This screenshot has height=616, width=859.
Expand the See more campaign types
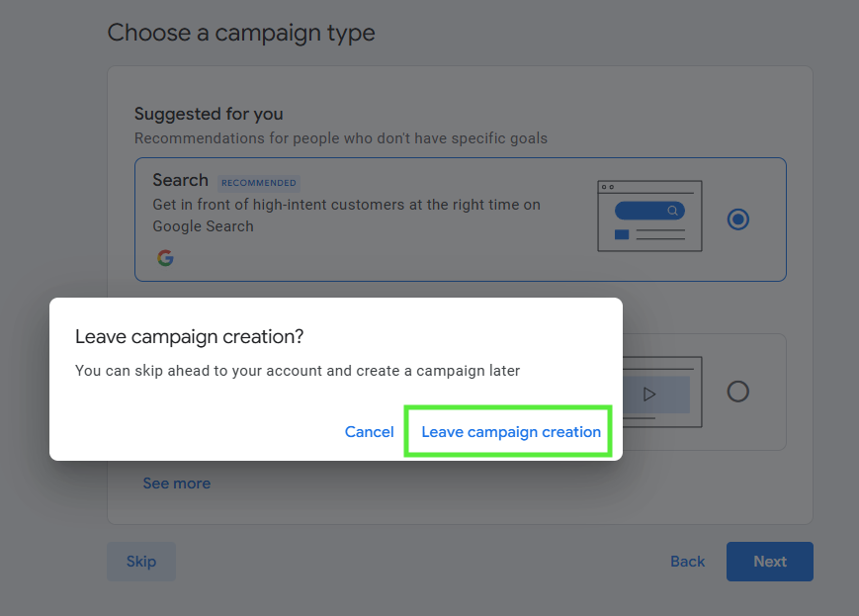(x=176, y=484)
